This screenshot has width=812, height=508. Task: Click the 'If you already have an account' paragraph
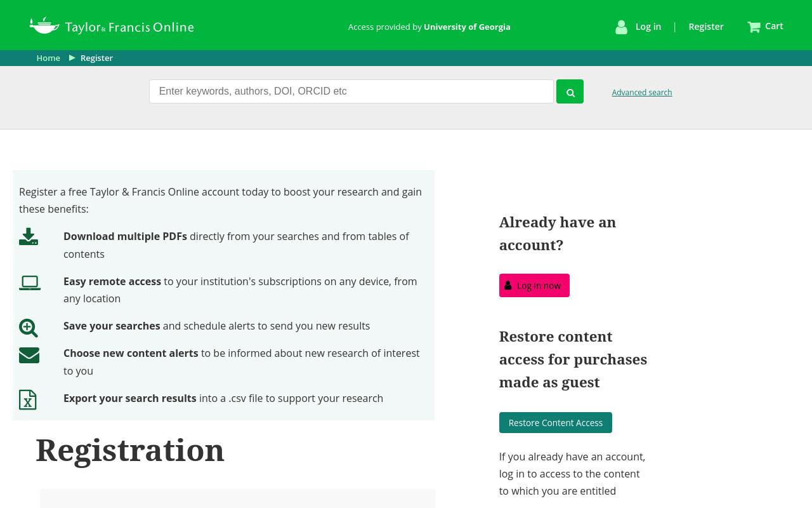tap(572, 474)
